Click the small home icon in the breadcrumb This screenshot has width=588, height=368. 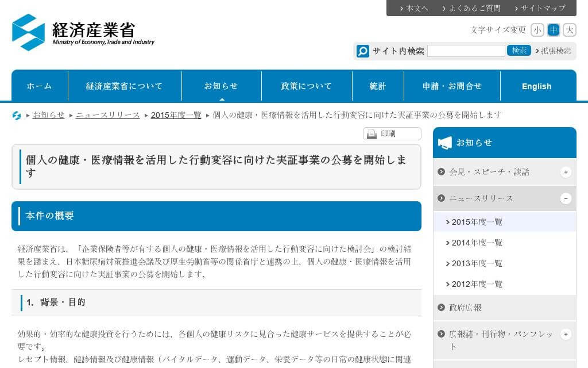click(x=17, y=116)
